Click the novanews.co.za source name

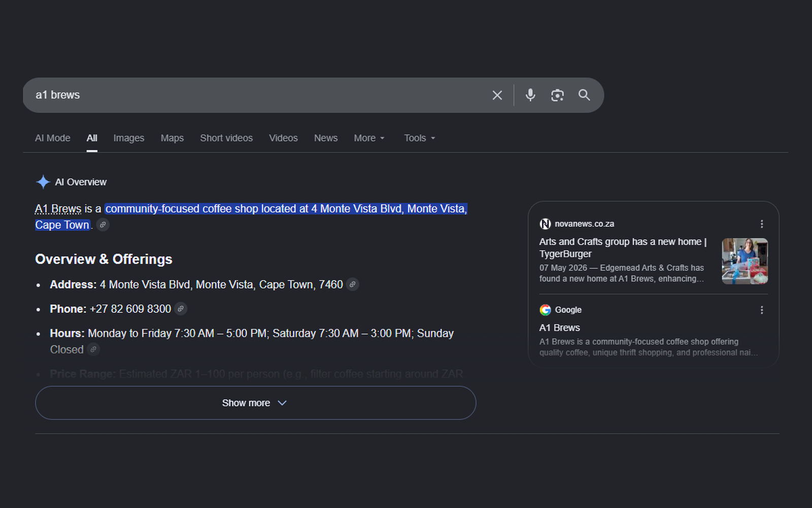(585, 224)
